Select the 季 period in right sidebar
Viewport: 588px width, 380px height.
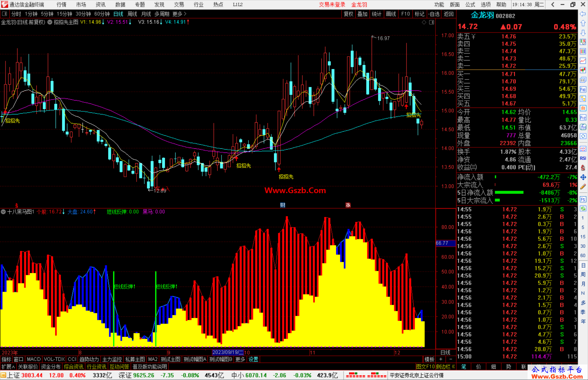click(583, 312)
